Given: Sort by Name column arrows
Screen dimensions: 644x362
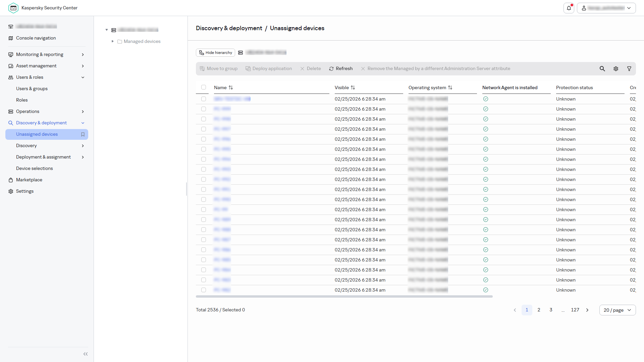Looking at the screenshot, I should point(231,87).
